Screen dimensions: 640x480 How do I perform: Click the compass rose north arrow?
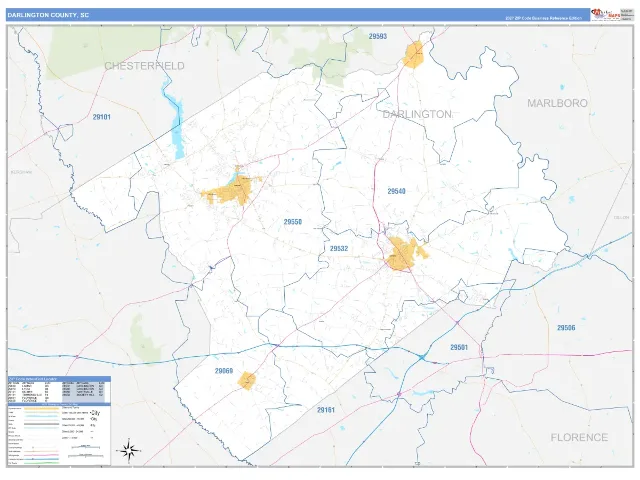[129, 451]
